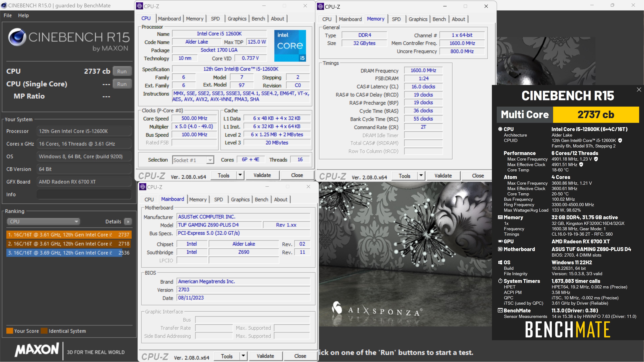Screen dimensions: 644x362
Task: Click the yellow 2737 cb score box
Action: (x=596, y=115)
